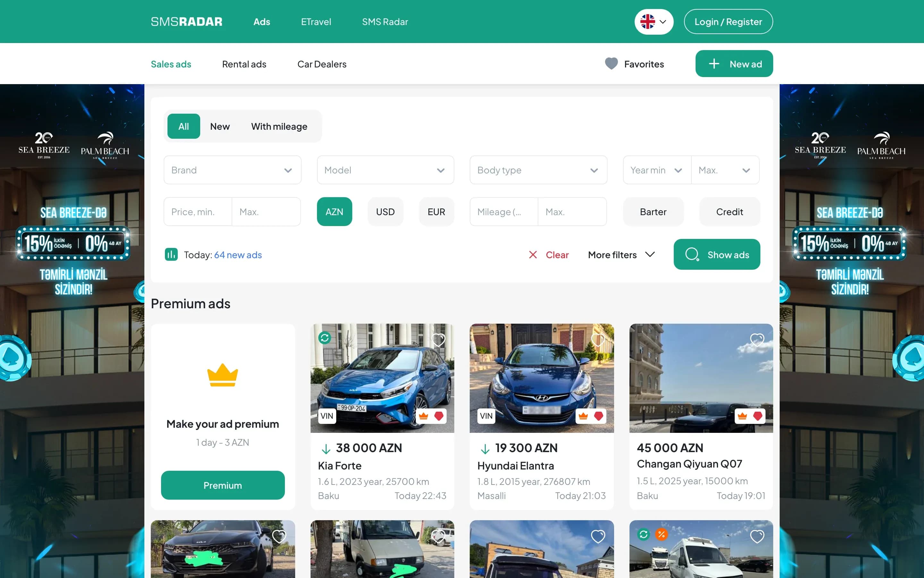Open the SMS Radar menu item
Viewport: 924px width, 578px height.
point(385,22)
